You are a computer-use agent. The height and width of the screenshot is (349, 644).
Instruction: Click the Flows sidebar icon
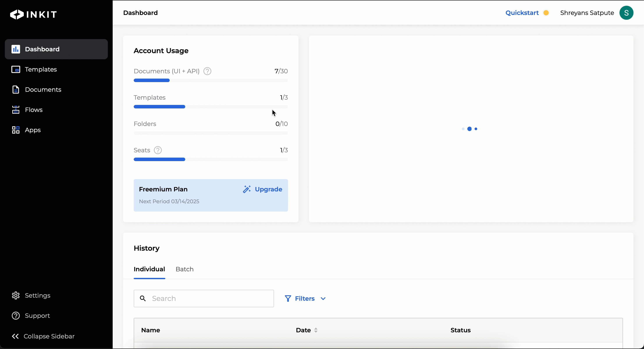click(16, 110)
